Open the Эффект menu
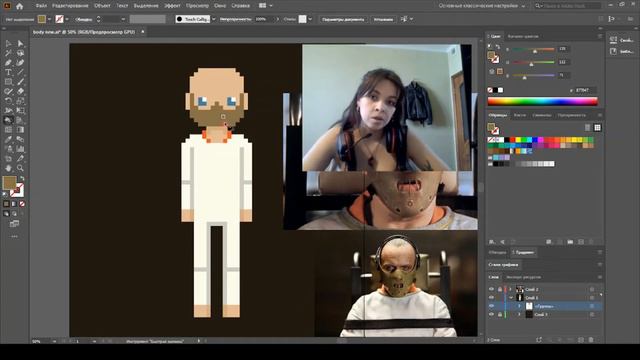 [x=172, y=6]
